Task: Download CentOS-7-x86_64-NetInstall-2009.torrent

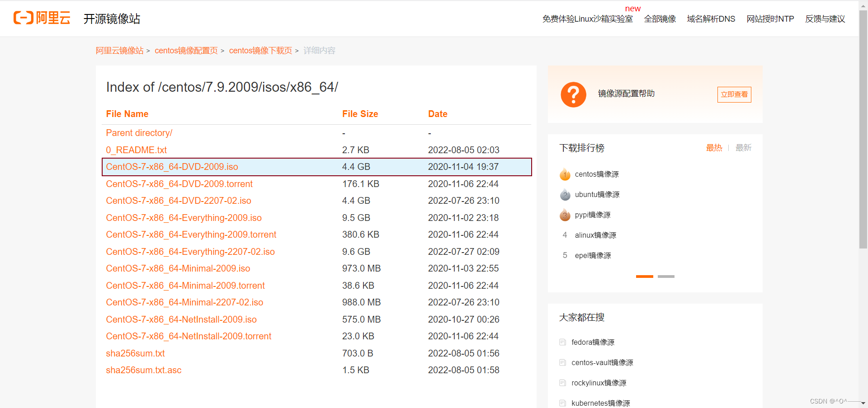Action: (x=189, y=336)
